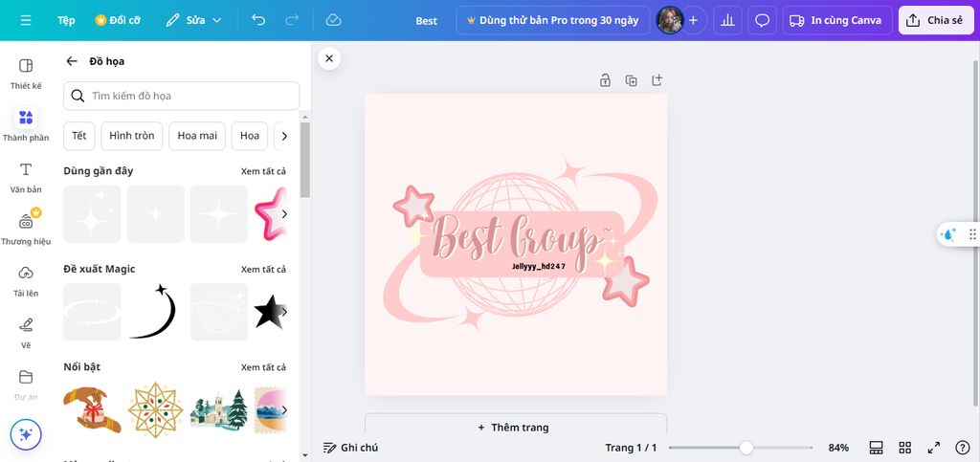Open grid view of pages
Screen dimensions: 980x462
click(905, 448)
